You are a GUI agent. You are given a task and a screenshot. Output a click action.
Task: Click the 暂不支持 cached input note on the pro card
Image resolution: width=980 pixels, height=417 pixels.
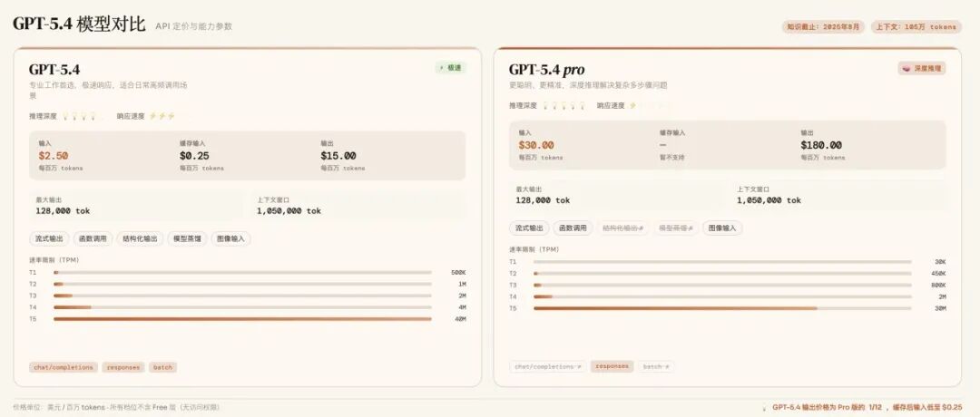click(x=671, y=158)
